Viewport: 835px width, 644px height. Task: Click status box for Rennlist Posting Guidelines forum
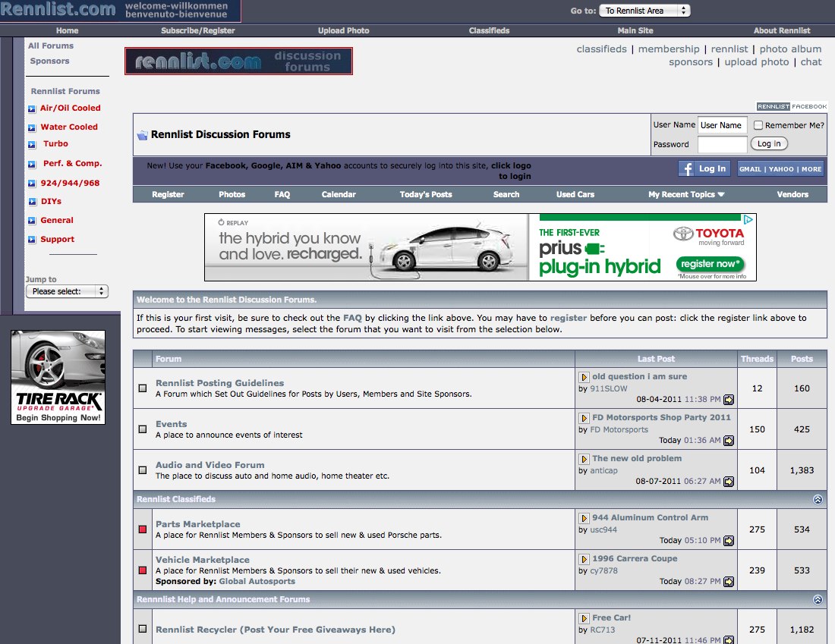pyautogui.click(x=143, y=388)
